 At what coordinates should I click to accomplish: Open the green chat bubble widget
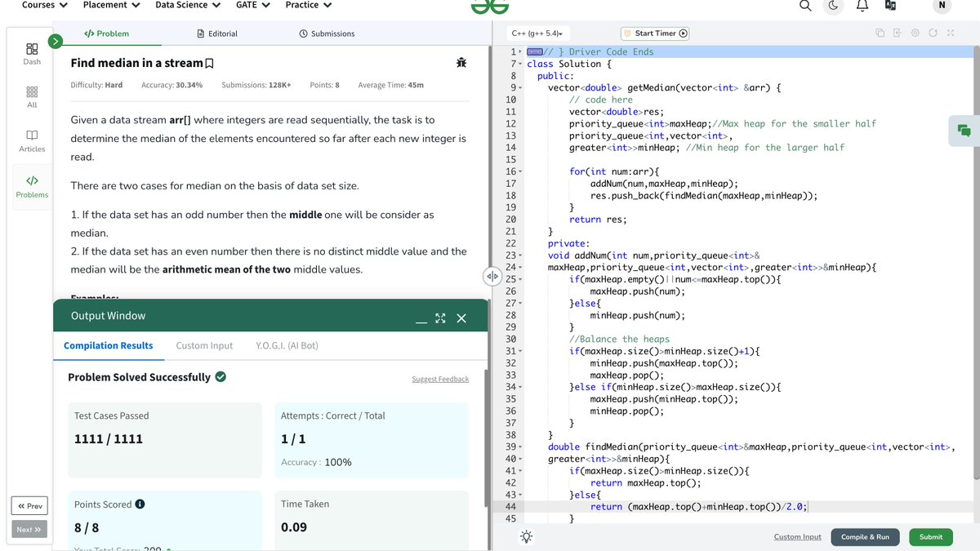(x=964, y=131)
